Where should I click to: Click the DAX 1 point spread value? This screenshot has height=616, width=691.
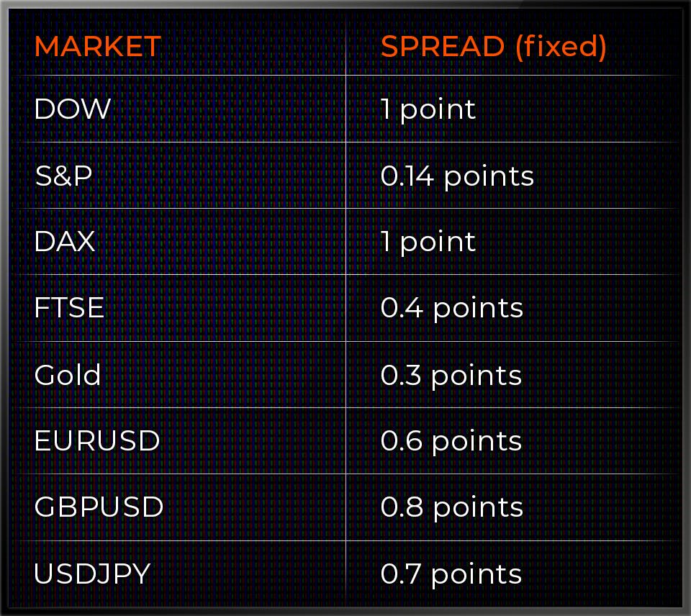pos(428,243)
